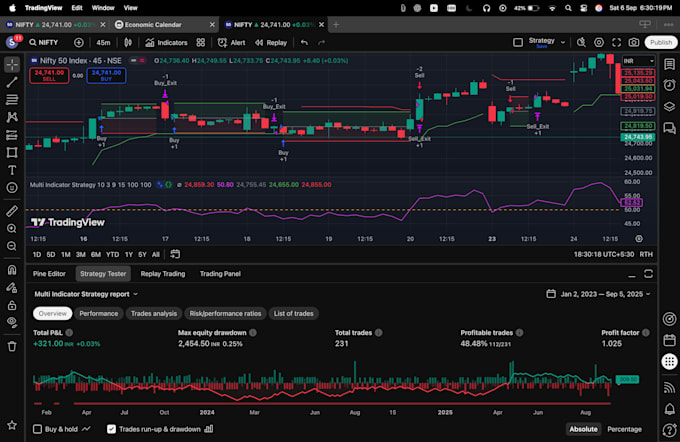680x442 pixels.
Task: Open the 45m timeframe dropdown
Action: 104,43
